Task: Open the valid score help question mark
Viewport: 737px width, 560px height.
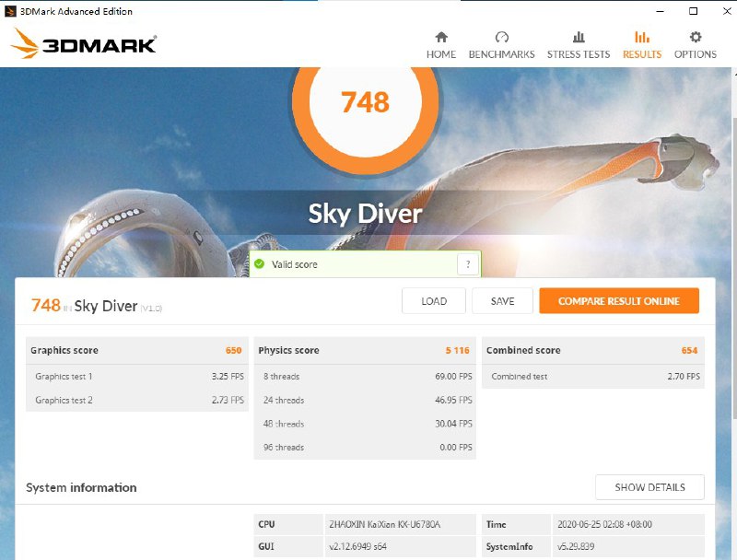Action: click(468, 264)
